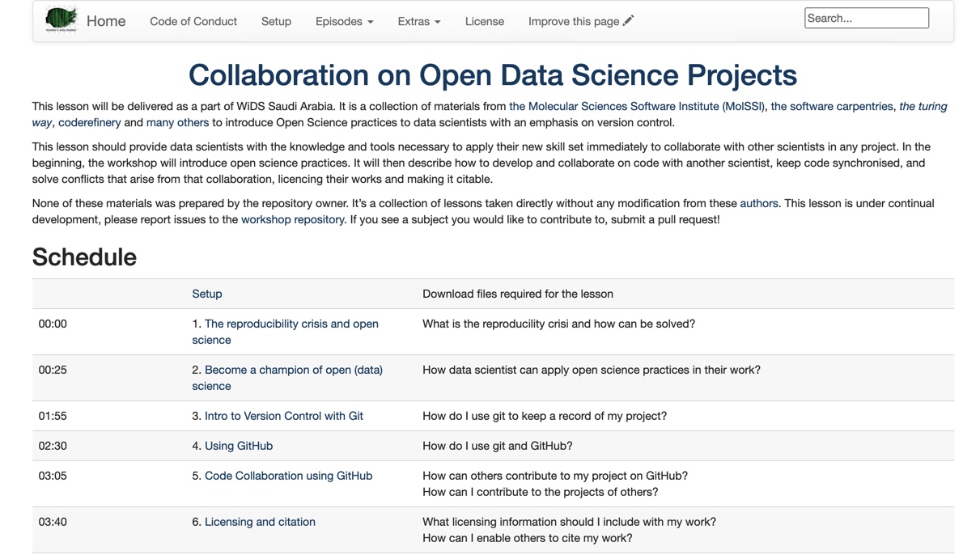
Task: Follow the MolSSI institute link
Action: click(x=636, y=106)
